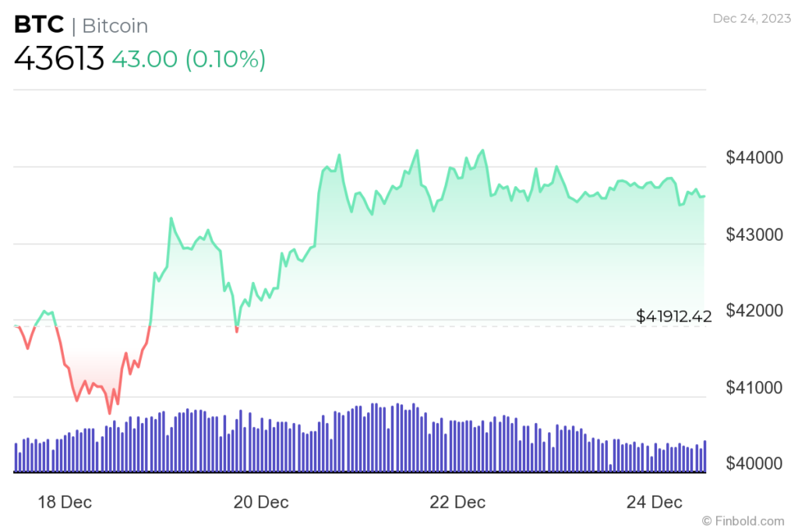This screenshot has width=798, height=532.
Task: Click the BTC ticker symbol
Action: tap(37, 24)
